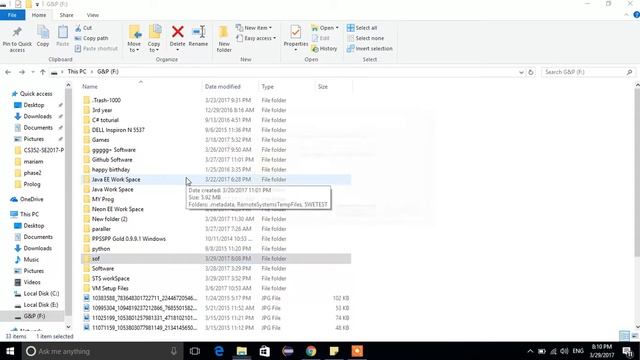Open the Copy to dropdown
This screenshot has width=640, height=360.
(x=154, y=39)
